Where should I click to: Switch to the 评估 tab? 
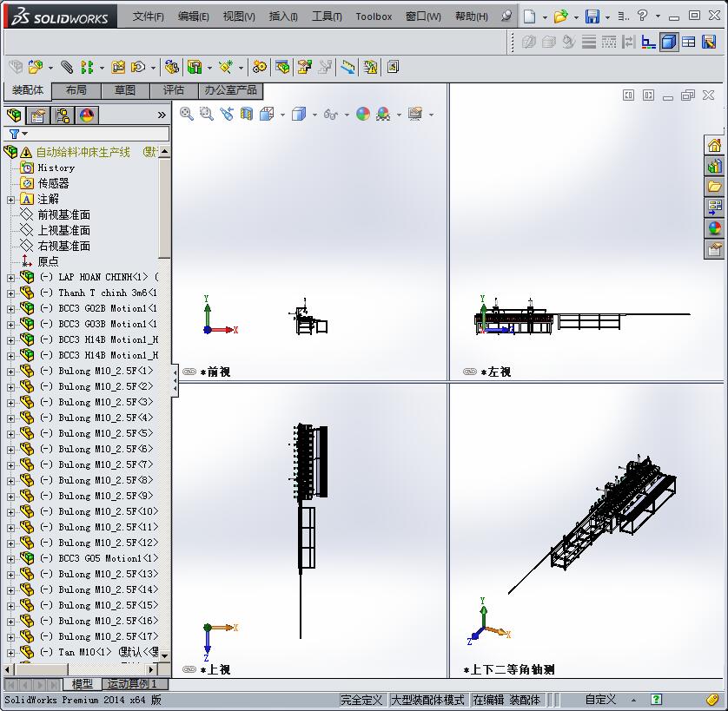[x=174, y=90]
